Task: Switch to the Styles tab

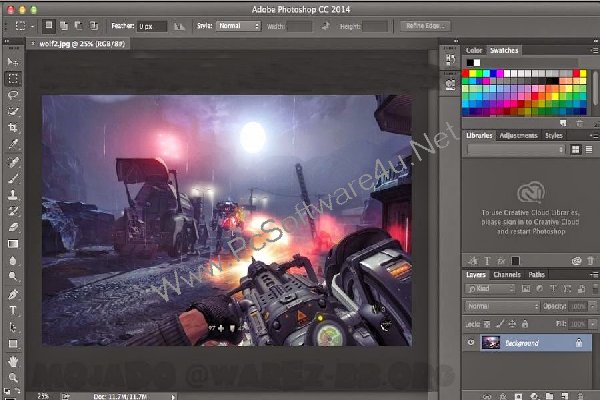Action: pyautogui.click(x=554, y=136)
